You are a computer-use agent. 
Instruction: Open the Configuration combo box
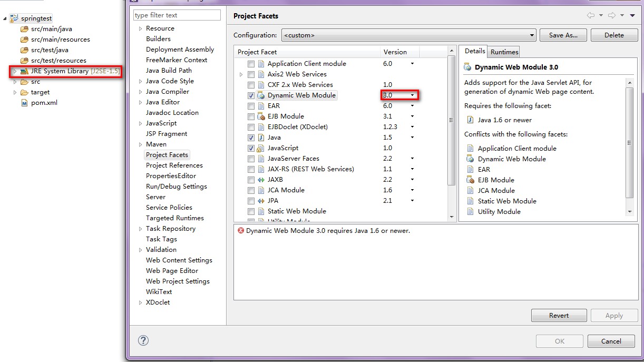coord(531,35)
